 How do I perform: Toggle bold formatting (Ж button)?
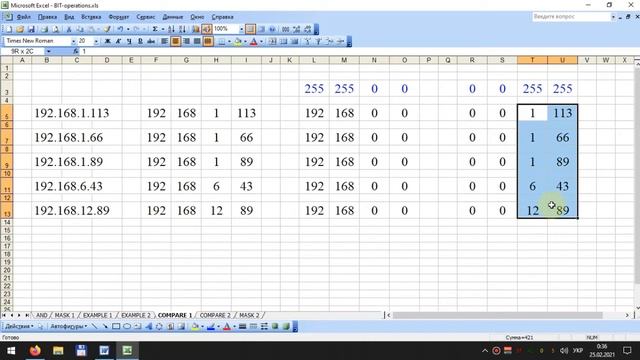click(108, 41)
